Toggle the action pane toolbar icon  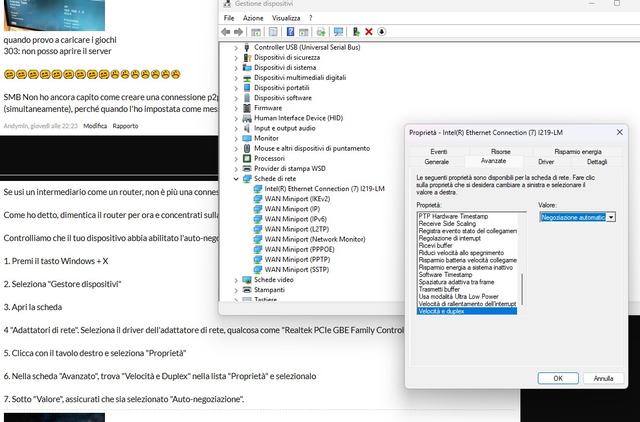[x=304, y=32]
